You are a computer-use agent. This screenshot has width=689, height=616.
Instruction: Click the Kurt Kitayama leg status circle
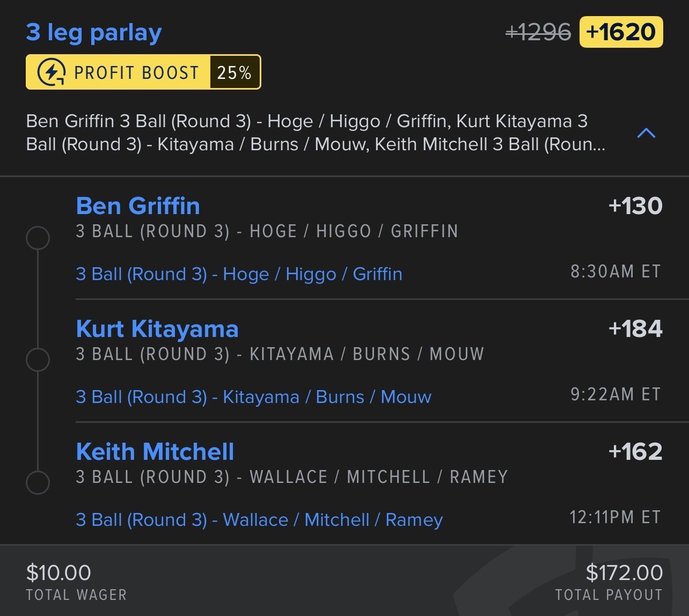pos(38,360)
